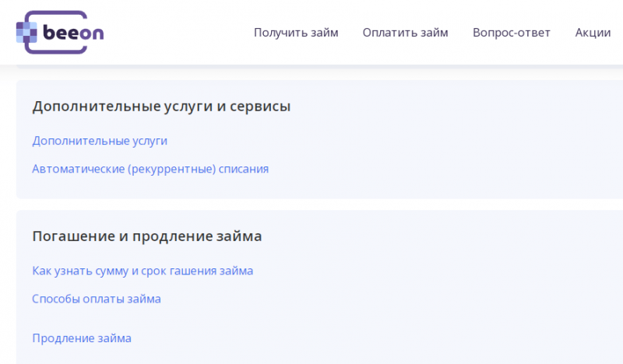Open Автоматические (рекуррентные) списания link

click(150, 169)
